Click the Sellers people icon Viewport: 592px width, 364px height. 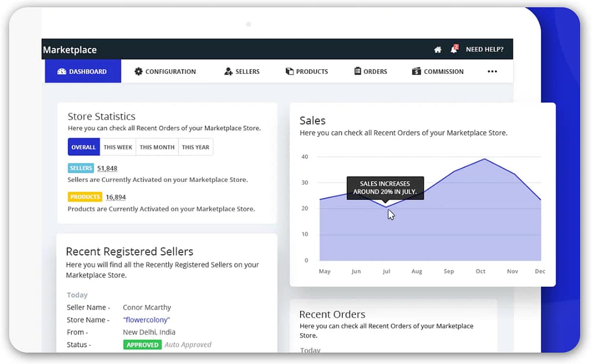(x=230, y=71)
